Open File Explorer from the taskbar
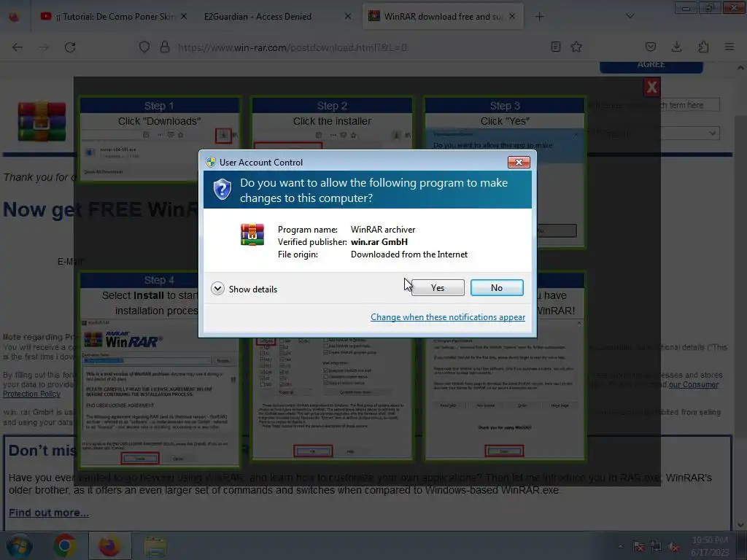The height and width of the screenshot is (560, 747). [x=155, y=545]
